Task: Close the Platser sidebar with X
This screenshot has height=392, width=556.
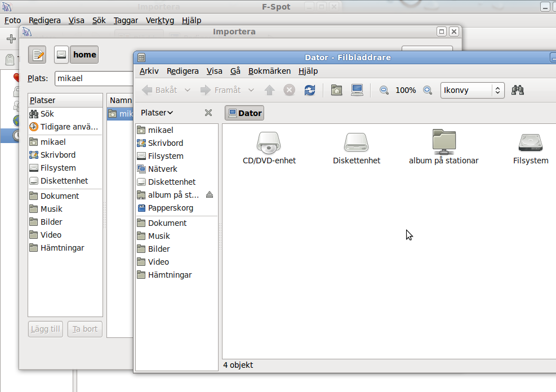Action: pyautogui.click(x=208, y=113)
